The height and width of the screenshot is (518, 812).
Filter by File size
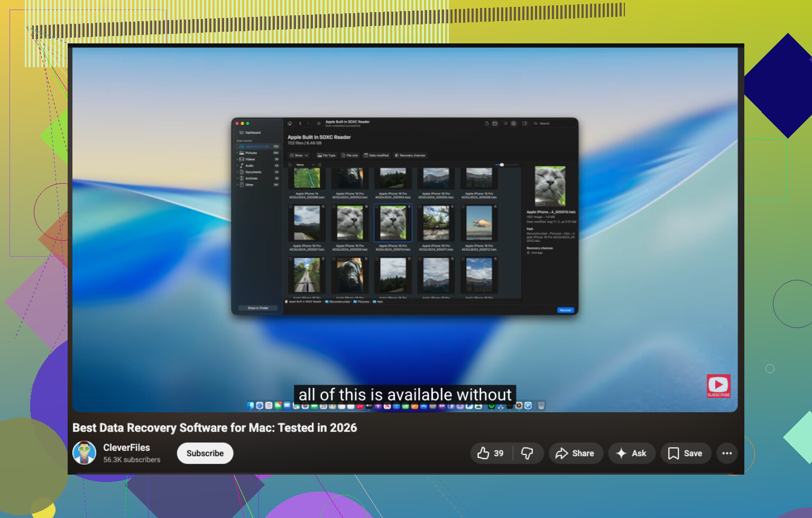point(350,156)
